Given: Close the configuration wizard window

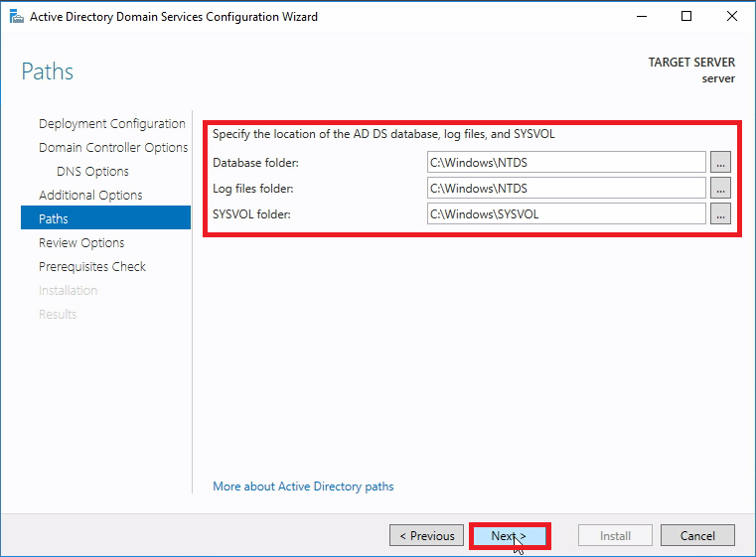Looking at the screenshot, I should tap(732, 17).
